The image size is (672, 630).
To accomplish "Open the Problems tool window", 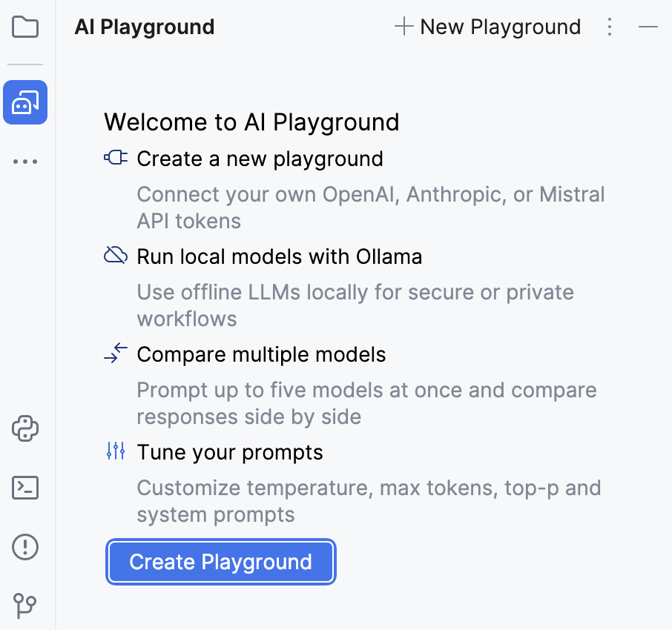I will pos(25,547).
